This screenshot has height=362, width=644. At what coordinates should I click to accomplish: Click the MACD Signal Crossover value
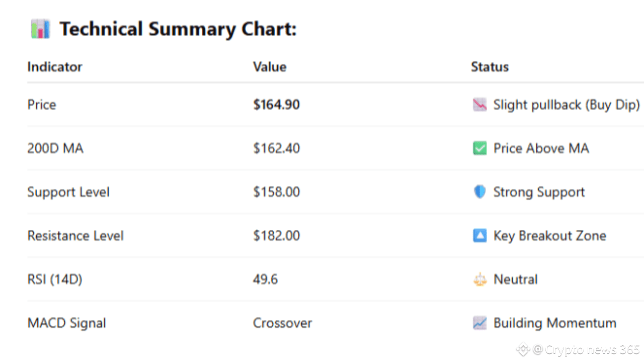point(282,323)
